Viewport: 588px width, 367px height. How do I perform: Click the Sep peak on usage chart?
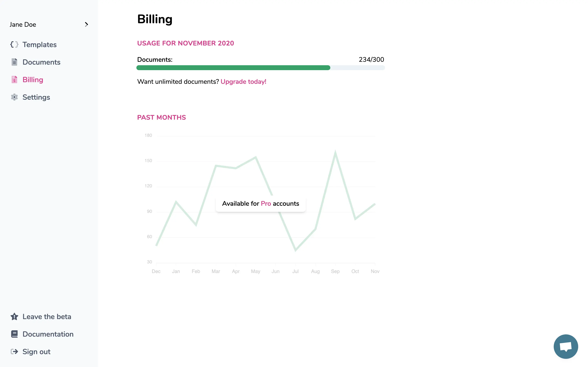click(x=335, y=153)
